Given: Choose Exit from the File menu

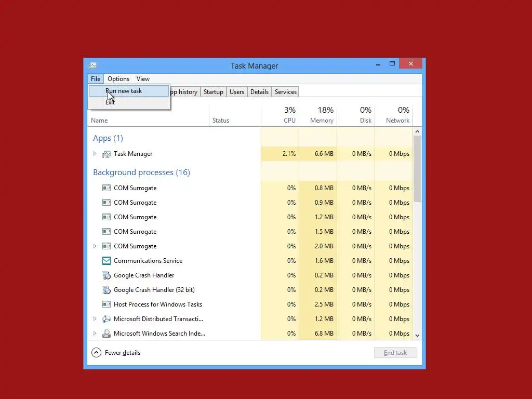Looking at the screenshot, I should pos(129,102).
